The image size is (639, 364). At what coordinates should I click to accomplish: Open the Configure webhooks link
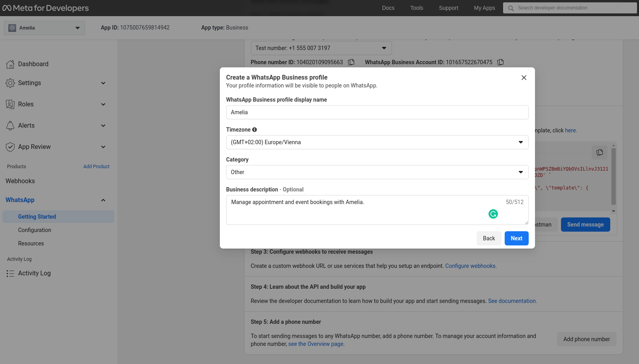click(x=471, y=266)
